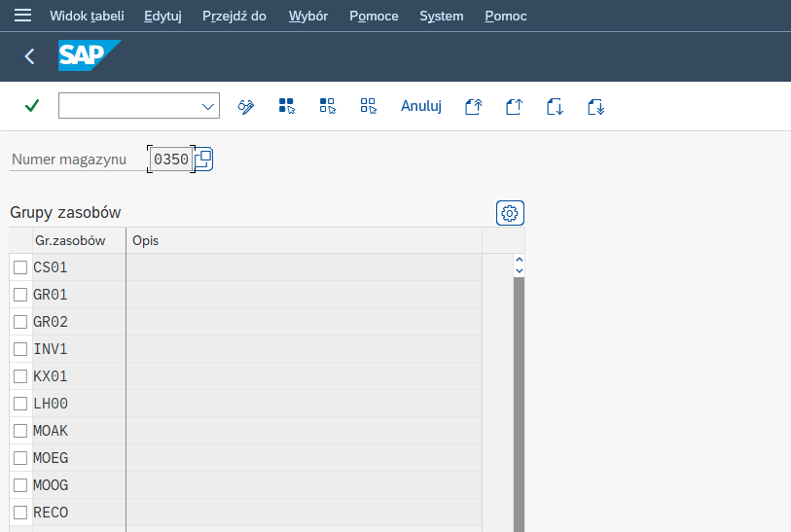Expand the command field dropdown
This screenshot has width=791, height=532.
coord(207,106)
